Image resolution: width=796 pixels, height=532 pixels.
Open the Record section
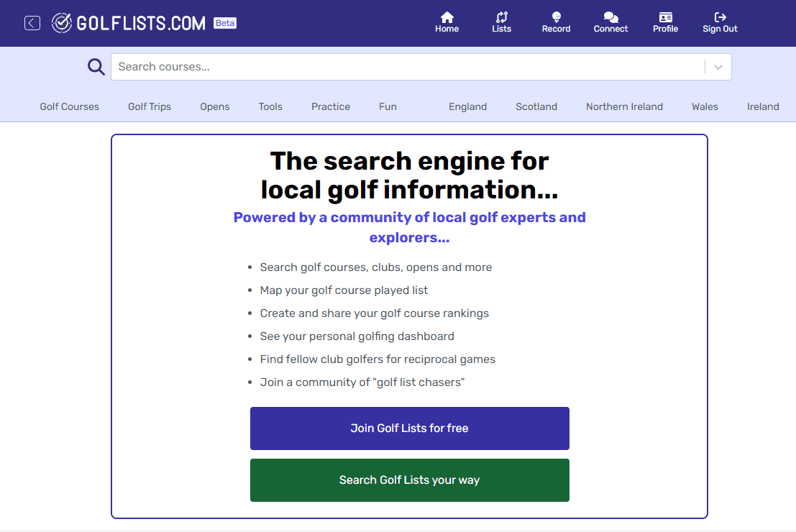[x=556, y=23]
